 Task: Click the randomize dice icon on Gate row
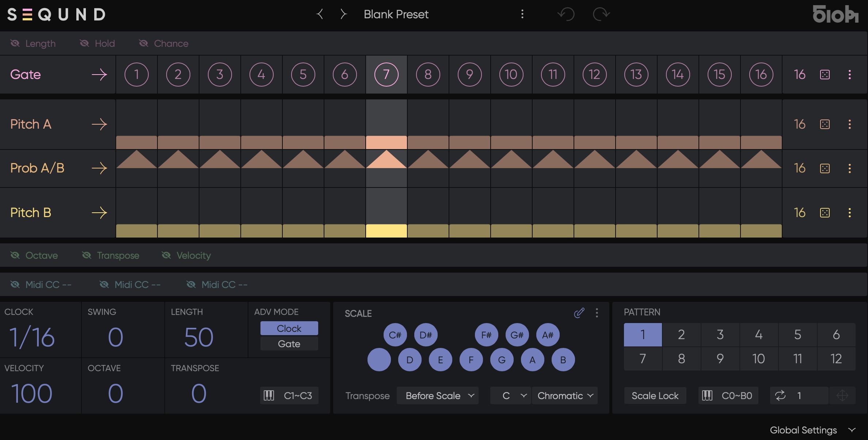point(825,75)
